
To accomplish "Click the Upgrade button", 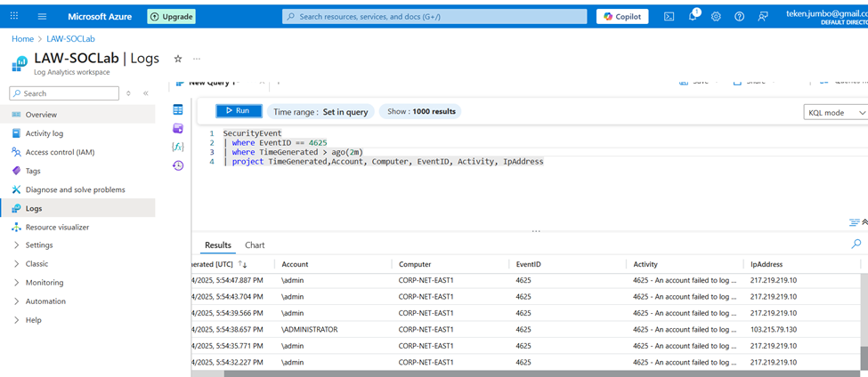I will (x=172, y=17).
